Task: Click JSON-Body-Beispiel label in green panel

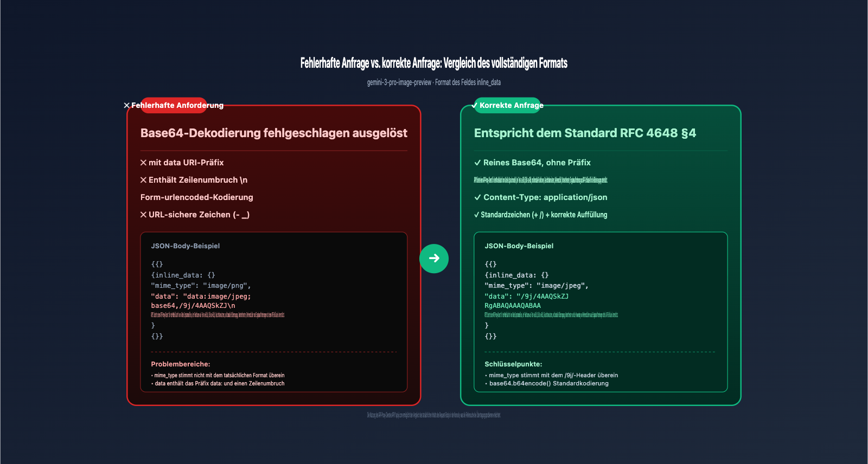Action: (519, 246)
